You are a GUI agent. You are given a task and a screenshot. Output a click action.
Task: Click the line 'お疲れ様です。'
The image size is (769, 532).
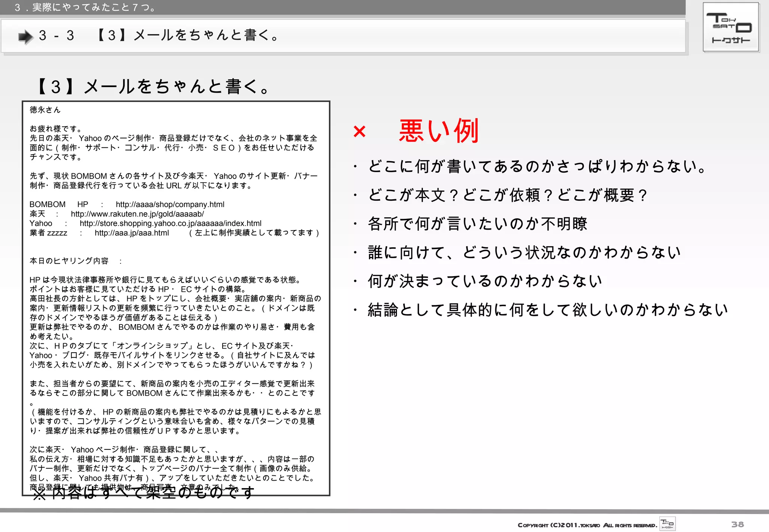point(56,129)
